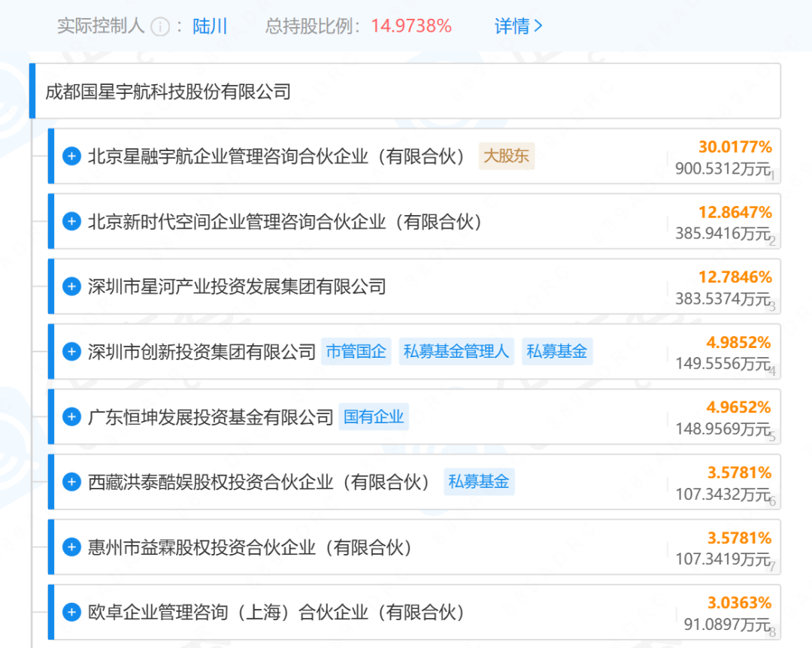Click the 383.5374万元 amount
The width and height of the screenshot is (812, 648).
click(x=723, y=299)
